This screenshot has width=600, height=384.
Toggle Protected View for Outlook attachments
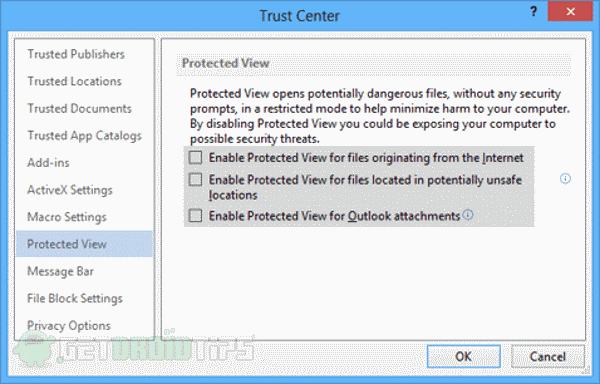point(195,216)
